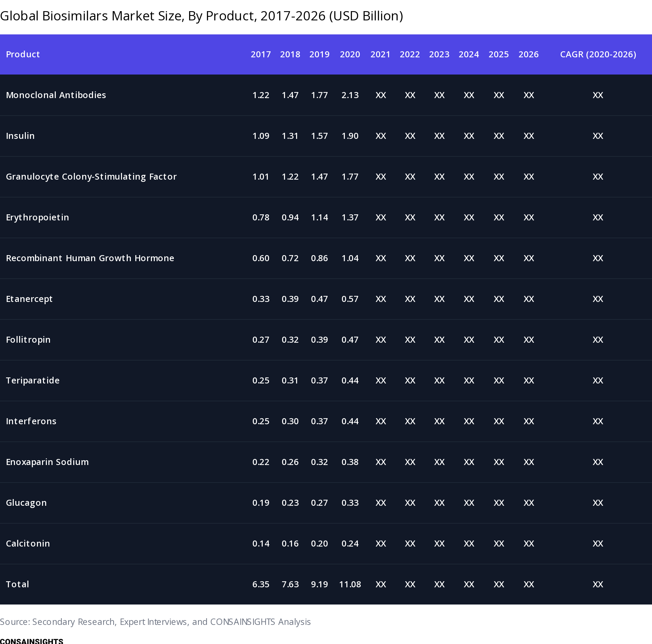Click Total 2019 value 9.19
This screenshot has width=652, height=644.
click(320, 584)
